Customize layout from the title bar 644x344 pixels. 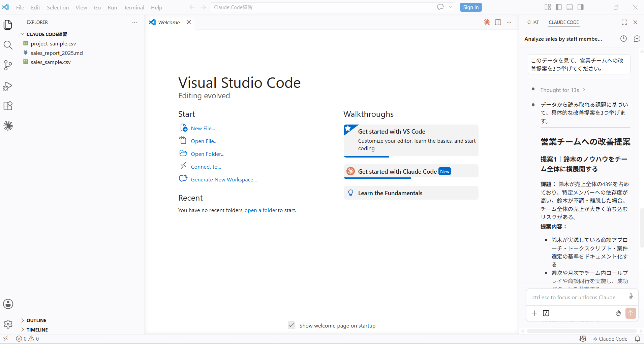coord(548,7)
